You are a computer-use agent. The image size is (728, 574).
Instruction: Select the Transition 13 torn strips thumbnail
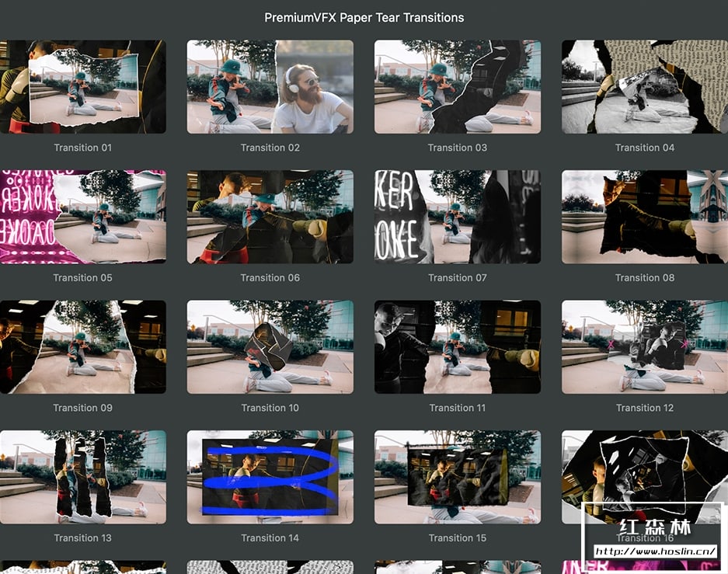[x=82, y=477]
